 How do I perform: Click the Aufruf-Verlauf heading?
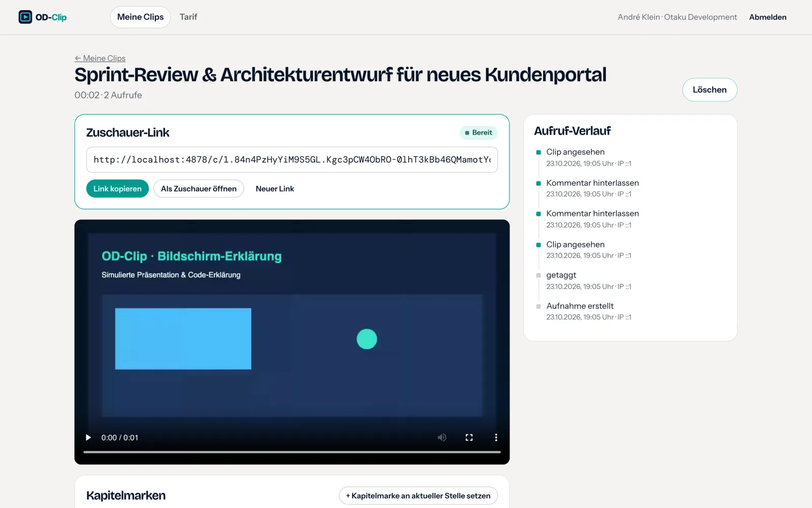coord(572,131)
